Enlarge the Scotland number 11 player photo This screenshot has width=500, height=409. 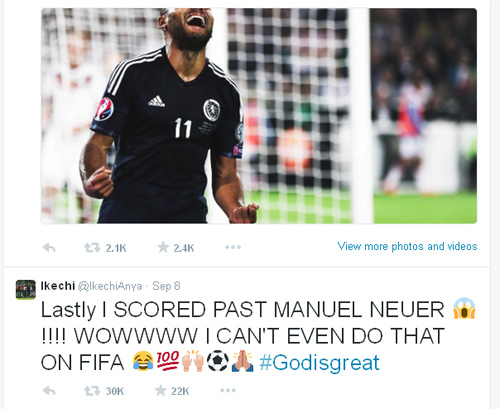tap(259, 116)
